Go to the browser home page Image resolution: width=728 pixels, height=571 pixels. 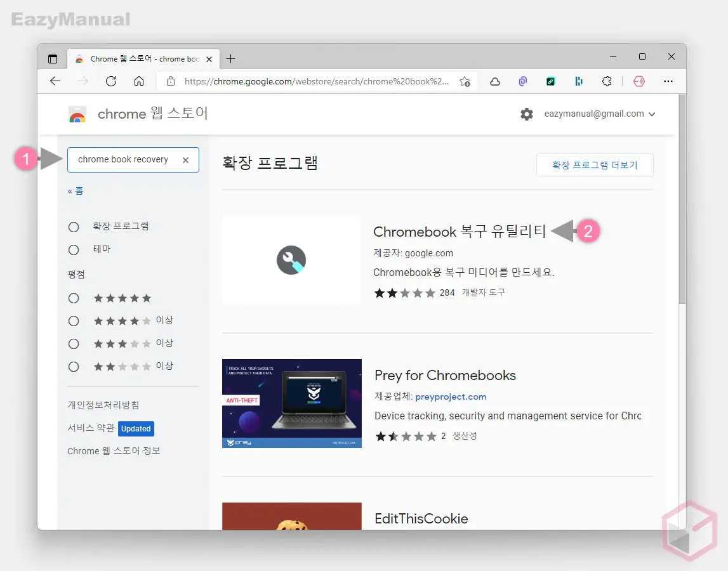(139, 81)
